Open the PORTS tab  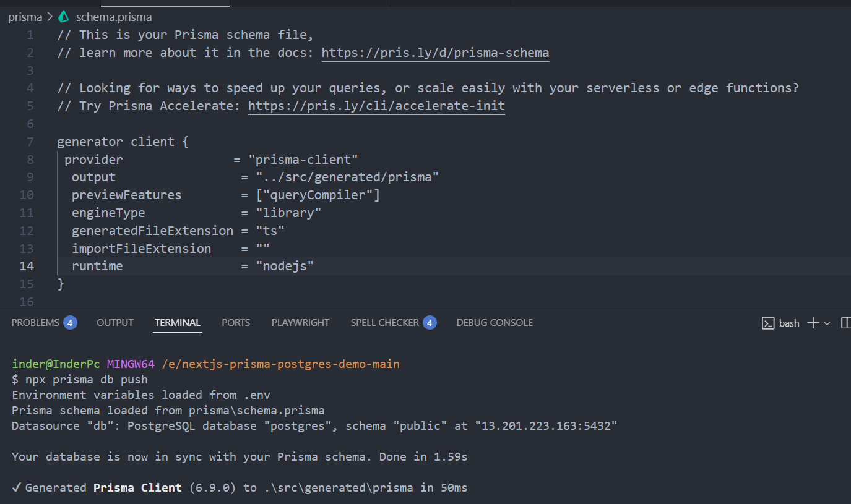pyautogui.click(x=236, y=322)
